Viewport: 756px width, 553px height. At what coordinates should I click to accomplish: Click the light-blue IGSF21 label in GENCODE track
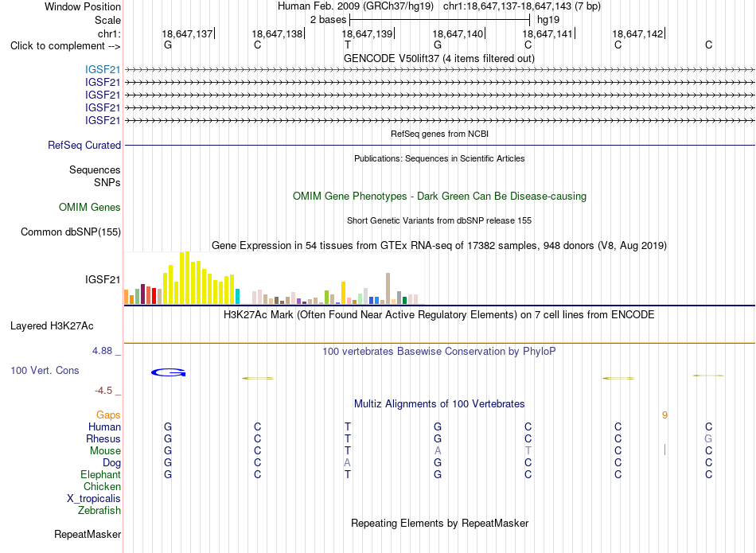[103, 70]
